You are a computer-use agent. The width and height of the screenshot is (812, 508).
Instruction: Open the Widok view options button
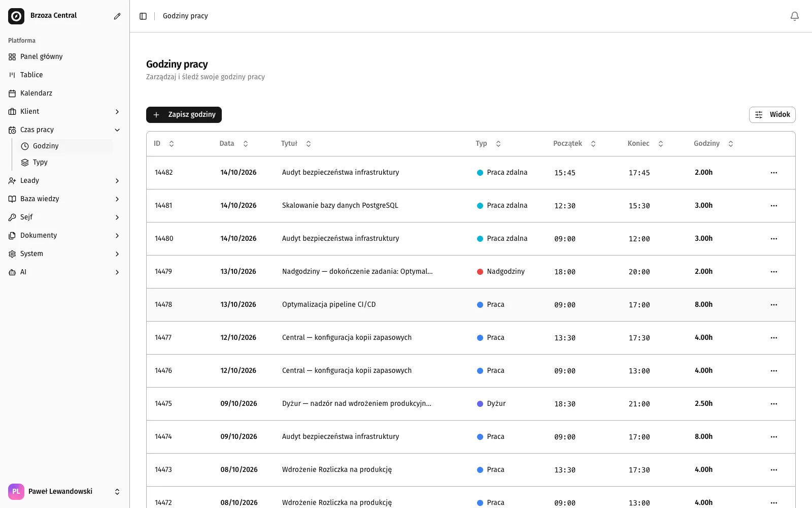click(772, 115)
